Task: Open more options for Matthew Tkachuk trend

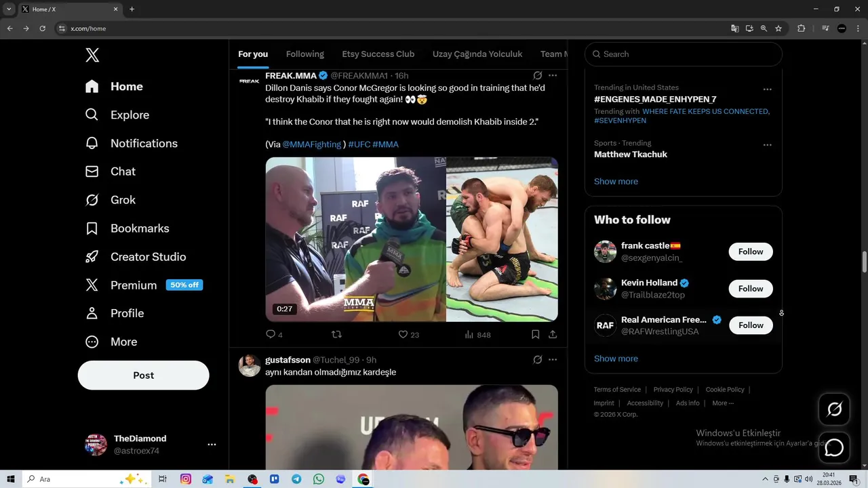Action: click(767, 145)
